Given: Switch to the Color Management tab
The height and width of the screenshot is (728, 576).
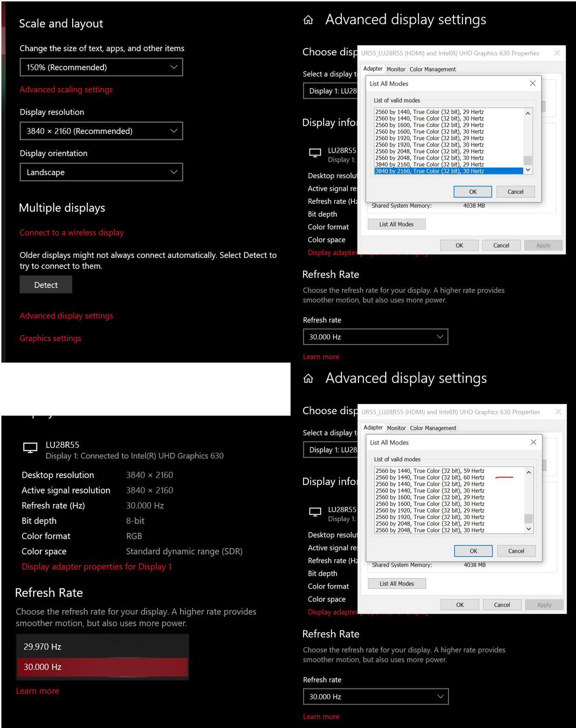Looking at the screenshot, I should point(433,69).
